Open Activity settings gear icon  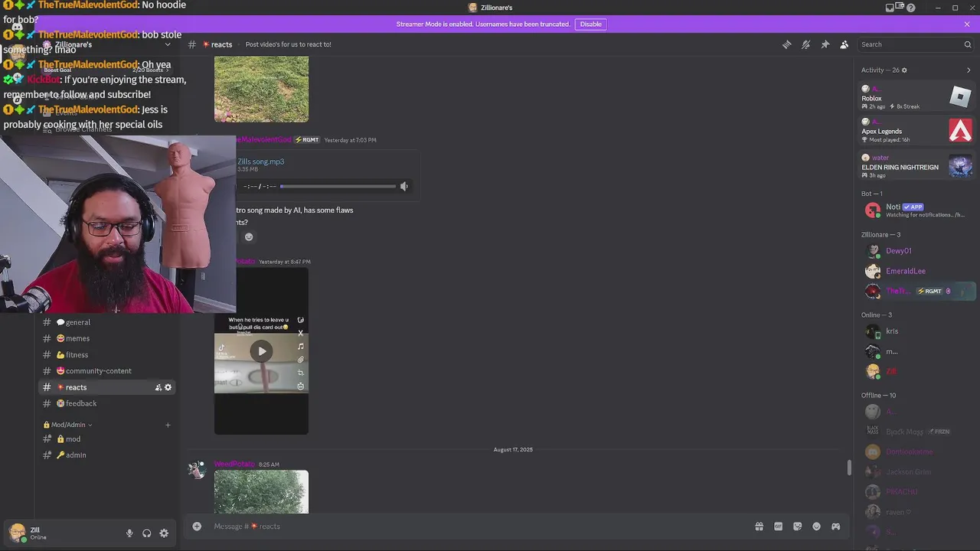[x=904, y=70]
